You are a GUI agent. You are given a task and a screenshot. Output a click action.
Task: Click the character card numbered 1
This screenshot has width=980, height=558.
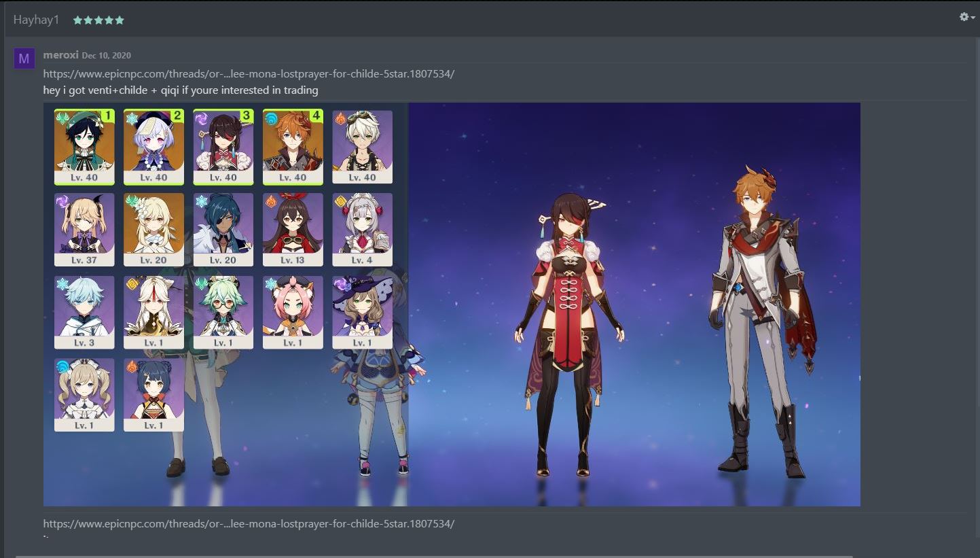point(84,147)
